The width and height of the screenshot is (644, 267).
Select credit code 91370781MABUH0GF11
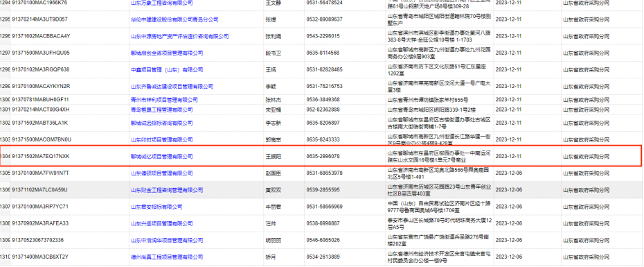[40, 100]
